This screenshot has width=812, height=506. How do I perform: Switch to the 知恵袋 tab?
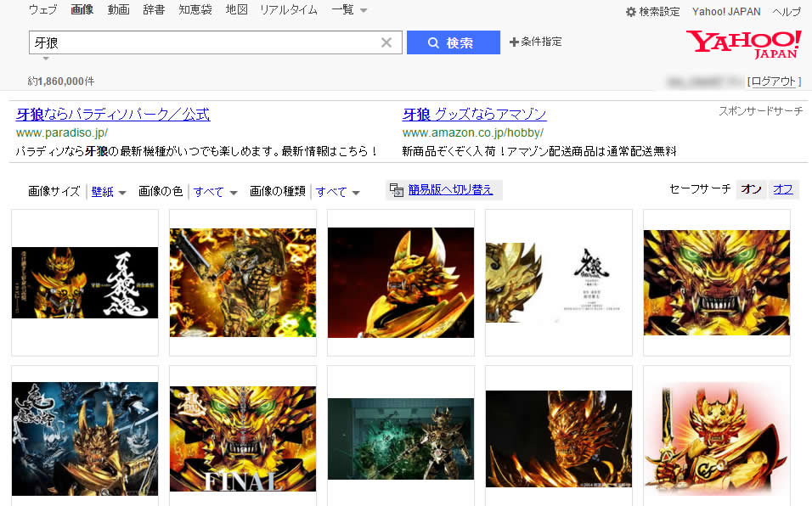pyautogui.click(x=195, y=9)
